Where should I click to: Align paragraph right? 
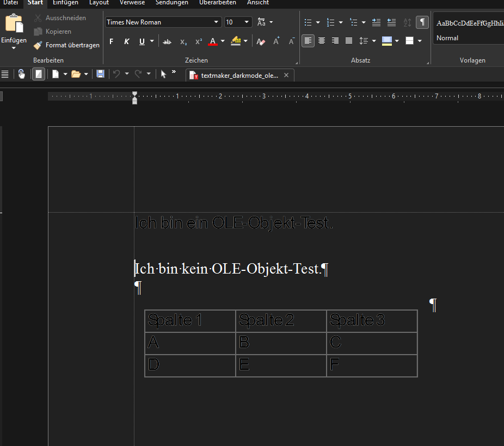[x=335, y=41]
